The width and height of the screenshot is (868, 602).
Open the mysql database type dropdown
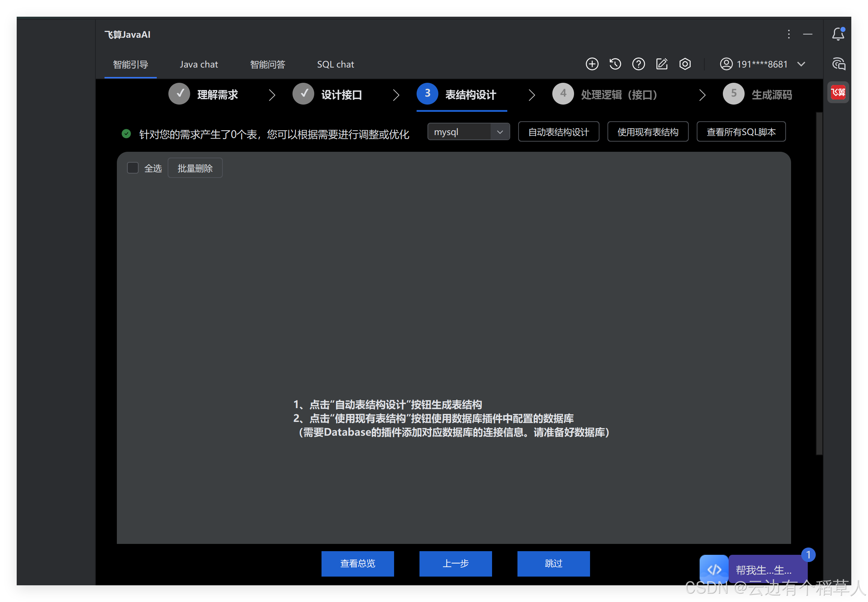tap(468, 132)
